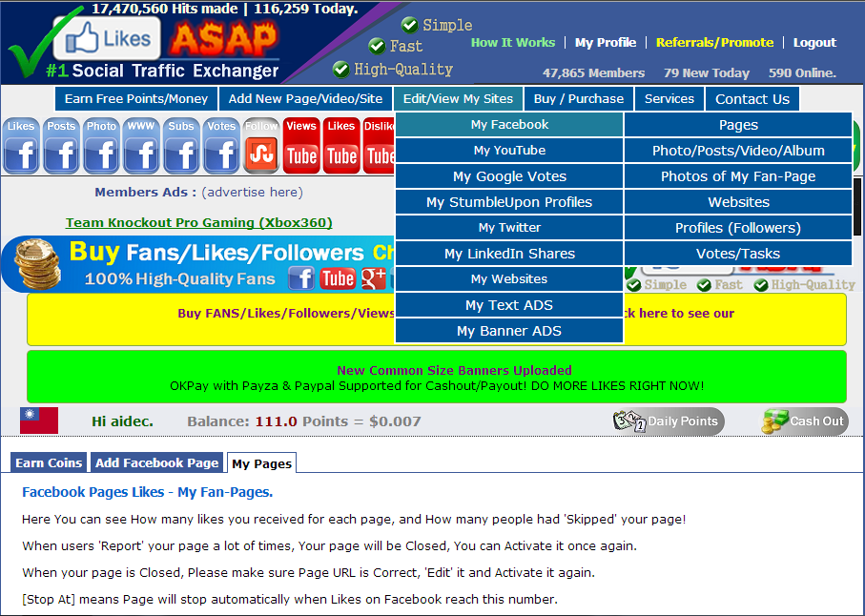The image size is (865, 616).
Task: Click 79 New Today counter text
Action: click(706, 72)
